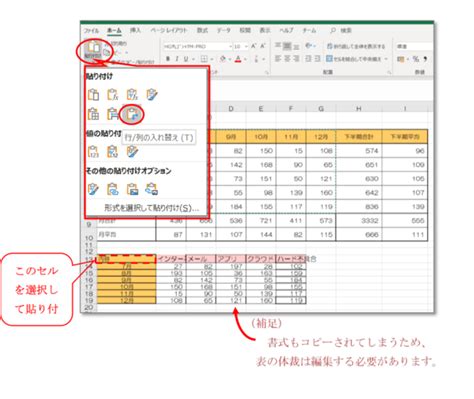Viewport: 474px width, 399px height.
Task: Apply the Fill Color bucket icon
Action: tap(223, 59)
